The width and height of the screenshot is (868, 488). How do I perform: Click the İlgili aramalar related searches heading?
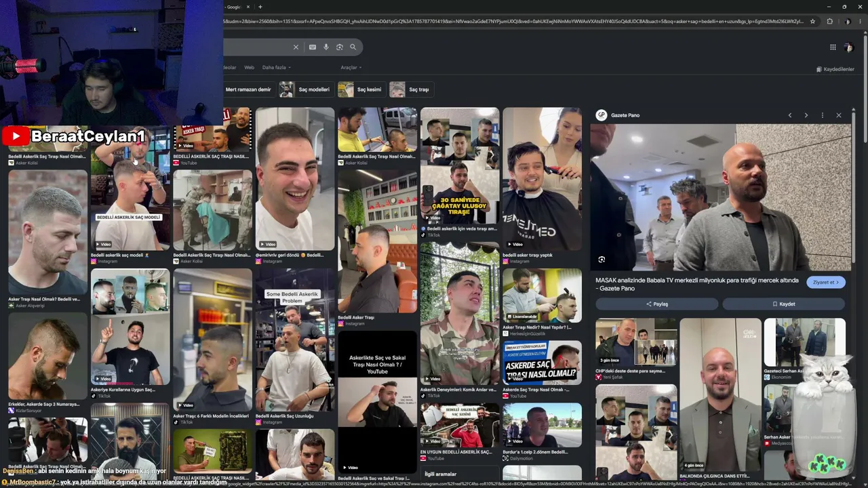pos(440,474)
